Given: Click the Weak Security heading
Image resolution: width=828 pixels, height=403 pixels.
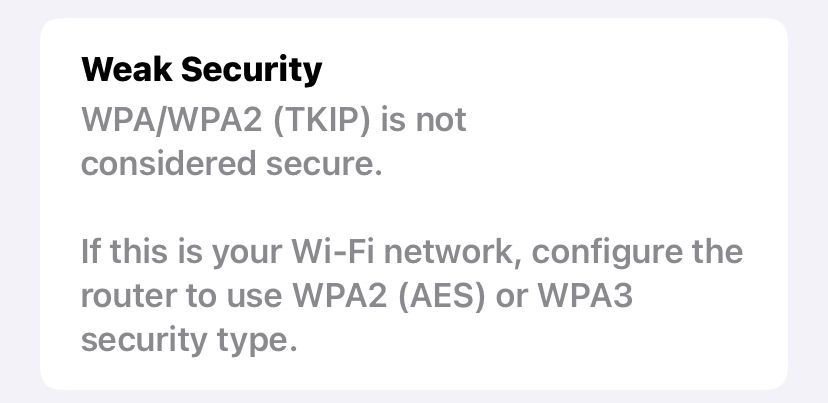Looking at the screenshot, I should [201, 69].
